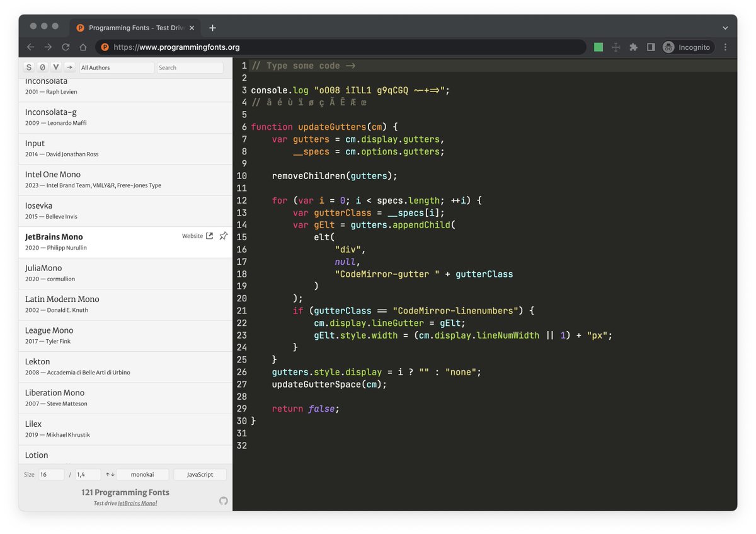
Task: Click the gray crosshair extension icon
Action: pyautogui.click(x=616, y=47)
